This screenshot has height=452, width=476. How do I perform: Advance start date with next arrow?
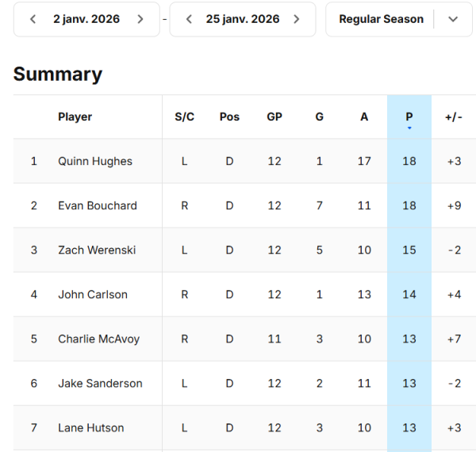point(140,19)
